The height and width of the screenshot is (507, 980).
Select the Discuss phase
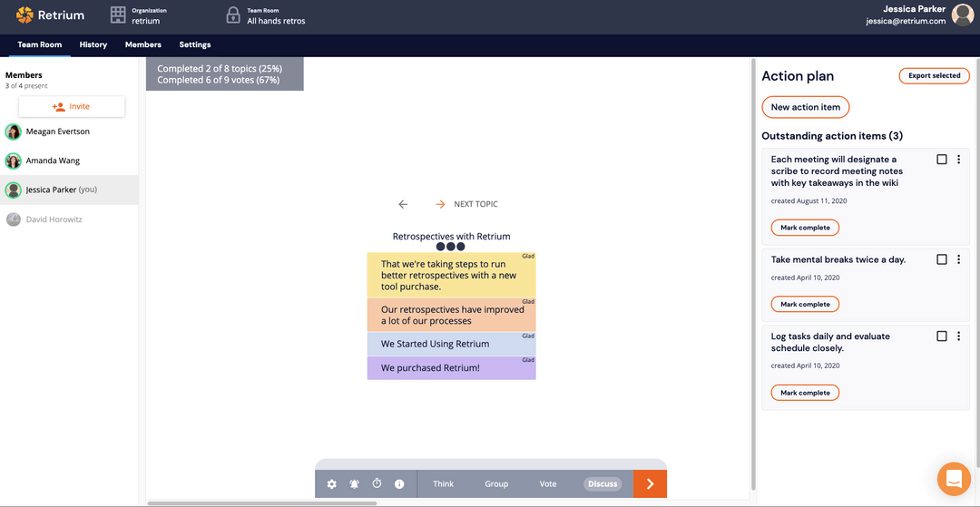603,484
